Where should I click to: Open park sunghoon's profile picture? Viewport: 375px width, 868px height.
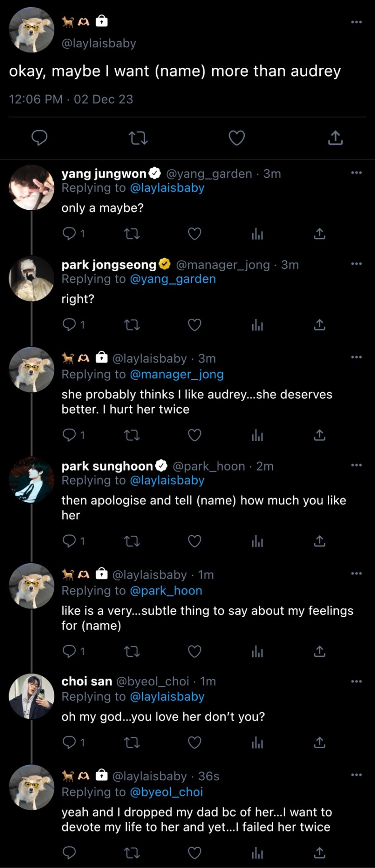32,480
